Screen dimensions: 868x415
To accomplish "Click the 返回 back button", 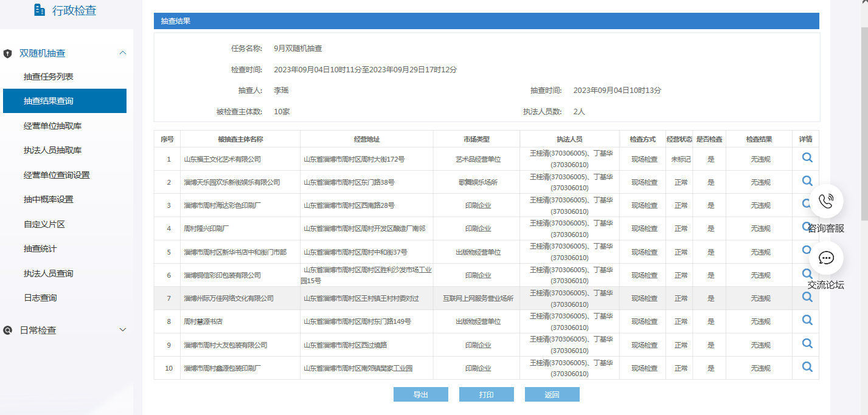I will (552, 394).
